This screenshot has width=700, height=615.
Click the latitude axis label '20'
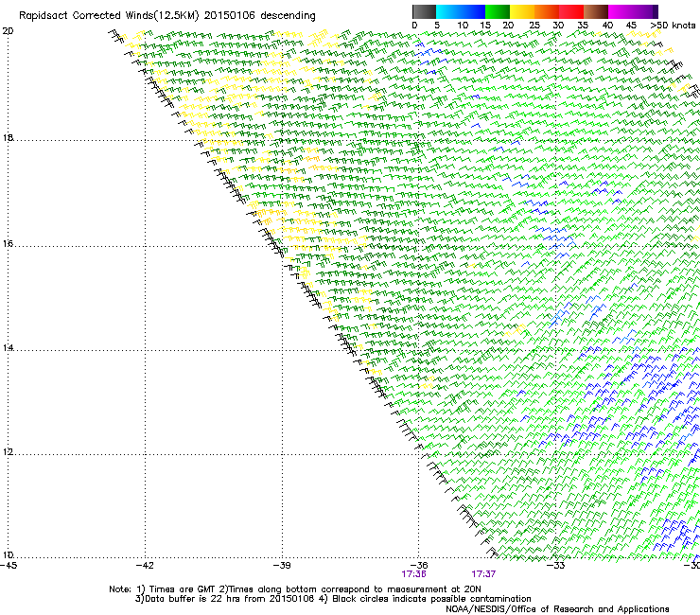pyautogui.click(x=8, y=31)
